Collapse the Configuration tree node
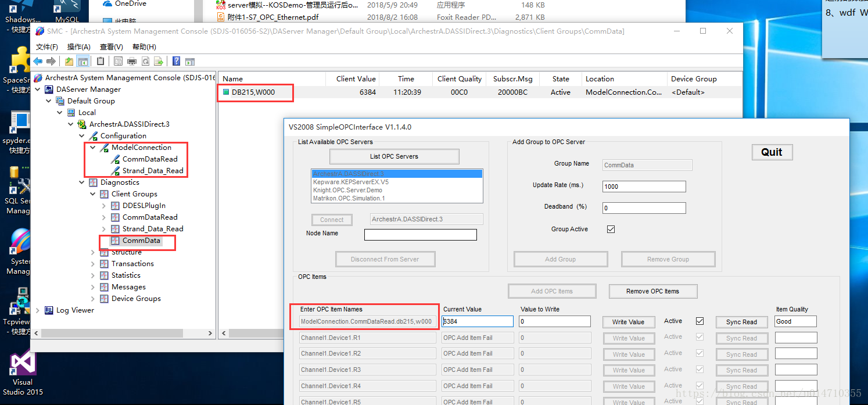This screenshot has height=405, width=868. click(x=82, y=136)
